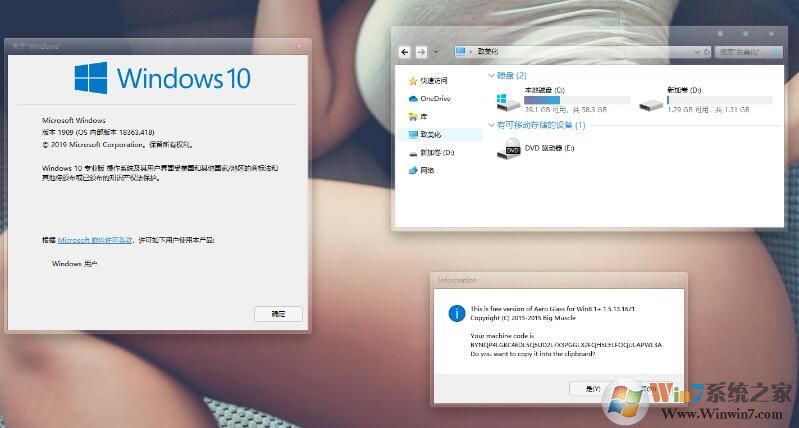The image size is (799, 428).
Task: Click the Windows 10 logo in About dialog
Action: tap(162, 78)
